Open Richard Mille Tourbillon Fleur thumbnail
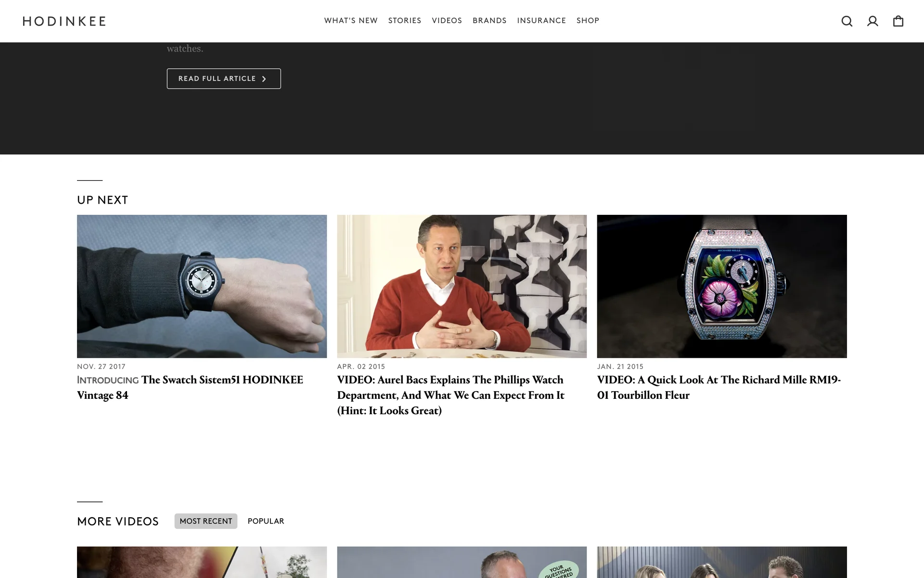The height and width of the screenshot is (578, 924). click(721, 286)
